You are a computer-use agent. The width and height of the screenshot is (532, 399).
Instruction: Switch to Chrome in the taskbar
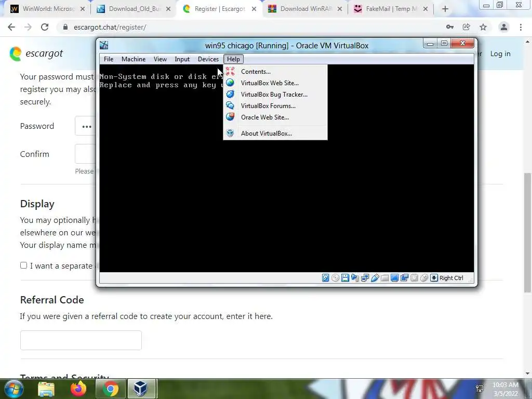110,389
